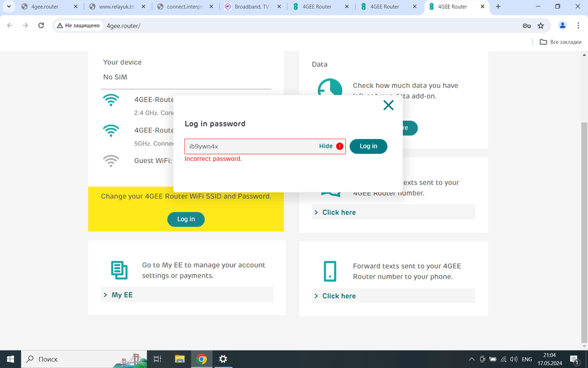Click the phone icon for text forwarding
This screenshot has width=588, height=368.
[x=329, y=271]
